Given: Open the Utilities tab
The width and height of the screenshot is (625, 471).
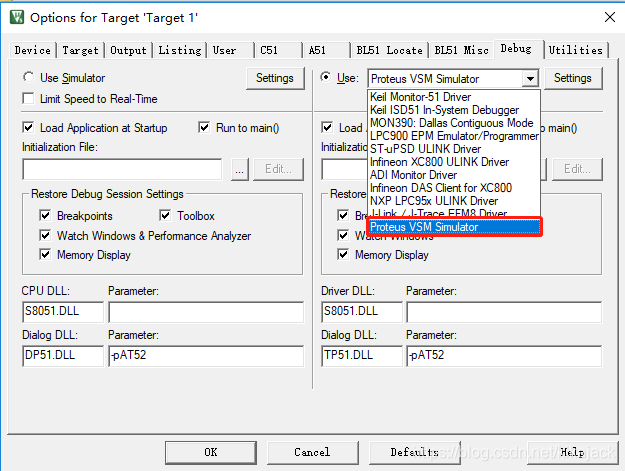Looking at the screenshot, I should coord(576,50).
